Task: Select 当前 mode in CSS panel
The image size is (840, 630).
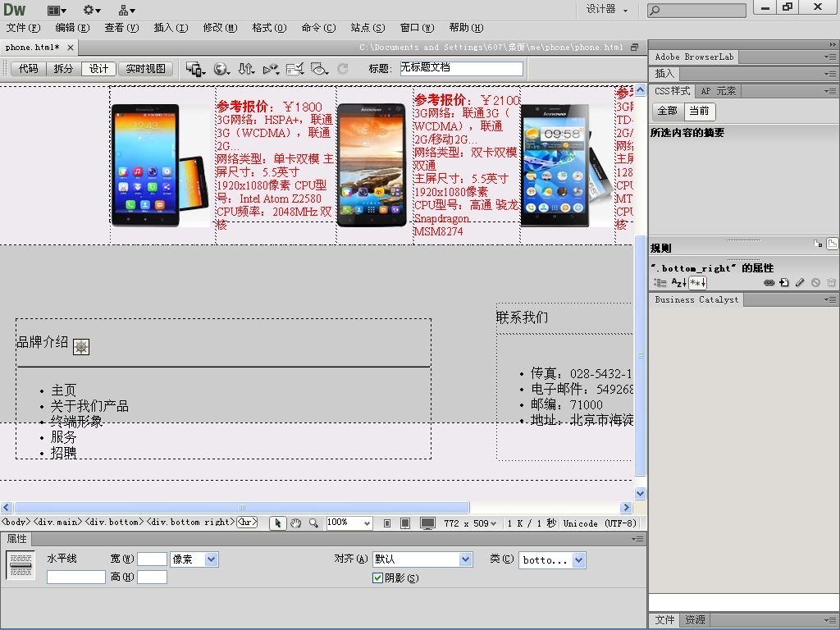Action: click(699, 111)
